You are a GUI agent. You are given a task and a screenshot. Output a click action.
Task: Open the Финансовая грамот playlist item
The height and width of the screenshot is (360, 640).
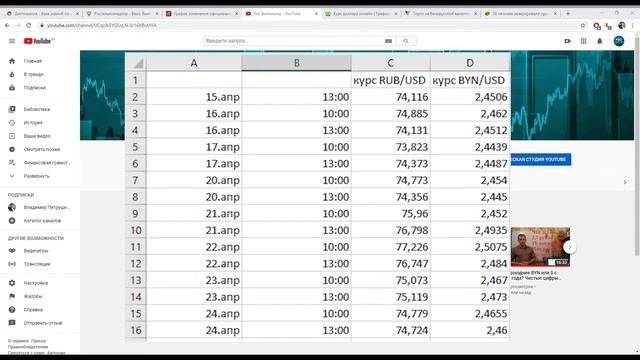click(x=47, y=162)
